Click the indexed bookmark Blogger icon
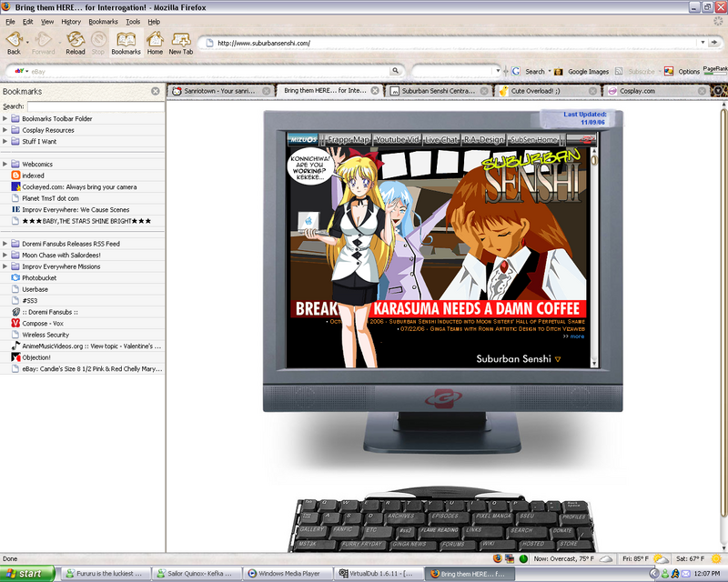The image size is (728, 582). pos(15,176)
